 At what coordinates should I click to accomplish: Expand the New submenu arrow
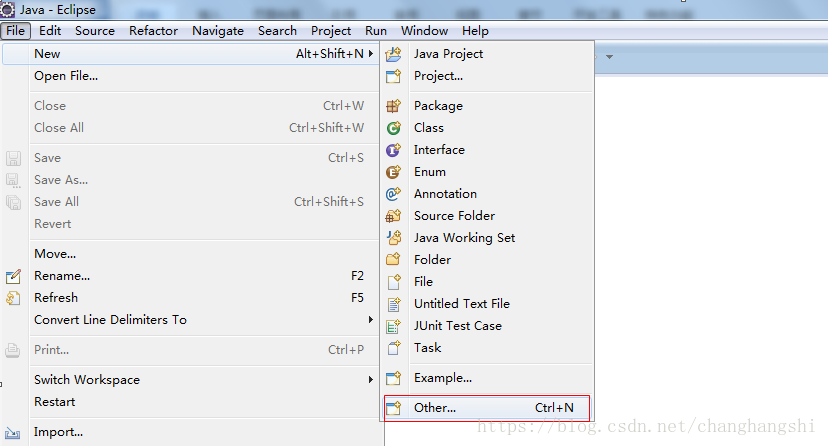tap(371, 54)
